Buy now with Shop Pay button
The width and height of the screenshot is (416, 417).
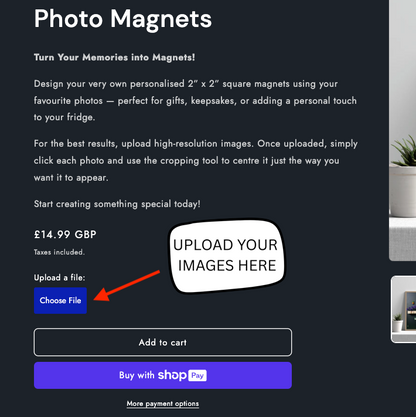pyautogui.click(x=163, y=375)
